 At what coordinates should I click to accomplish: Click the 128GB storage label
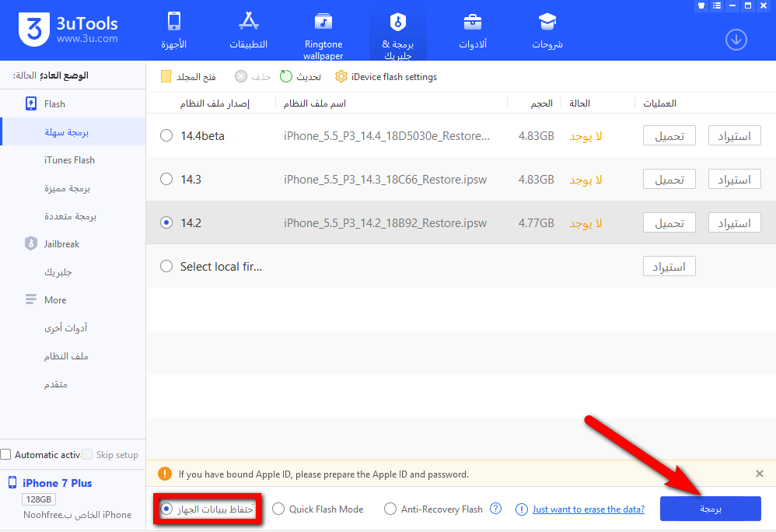pyautogui.click(x=39, y=499)
